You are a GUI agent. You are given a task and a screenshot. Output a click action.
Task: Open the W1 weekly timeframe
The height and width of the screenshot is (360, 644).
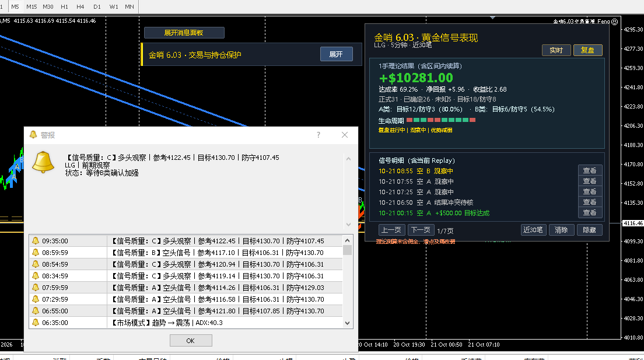tap(114, 6)
